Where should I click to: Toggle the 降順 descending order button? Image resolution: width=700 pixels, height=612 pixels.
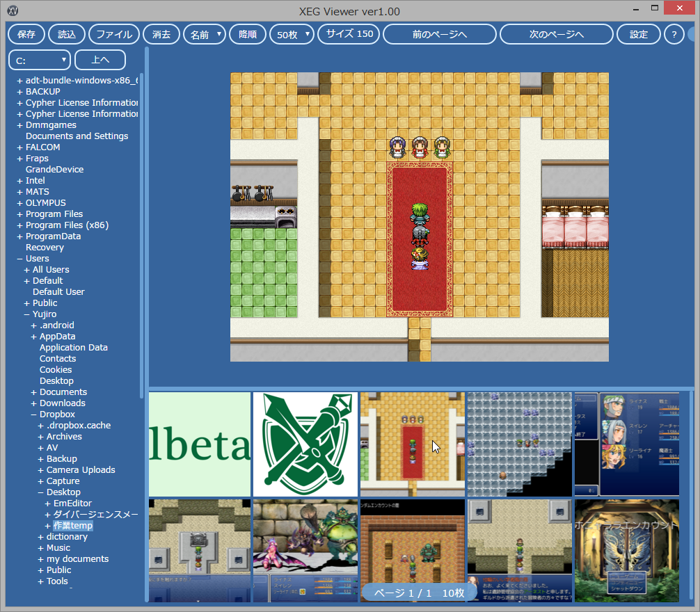coord(247,34)
